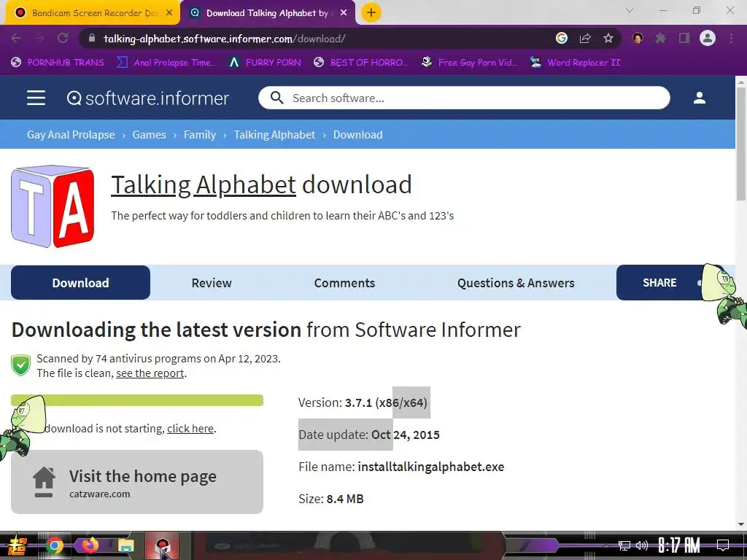This screenshot has height=560, width=747.
Task: Click file name installtalkingalphabet.exe text
Action: (430, 467)
